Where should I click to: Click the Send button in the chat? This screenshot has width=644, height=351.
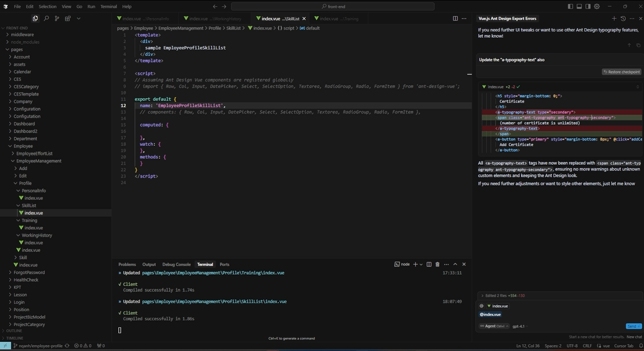(x=633, y=326)
